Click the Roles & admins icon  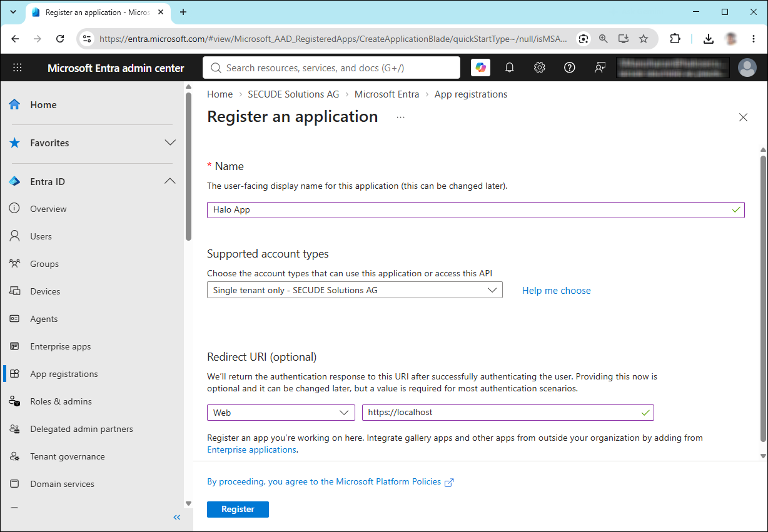click(x=14, y=401)
